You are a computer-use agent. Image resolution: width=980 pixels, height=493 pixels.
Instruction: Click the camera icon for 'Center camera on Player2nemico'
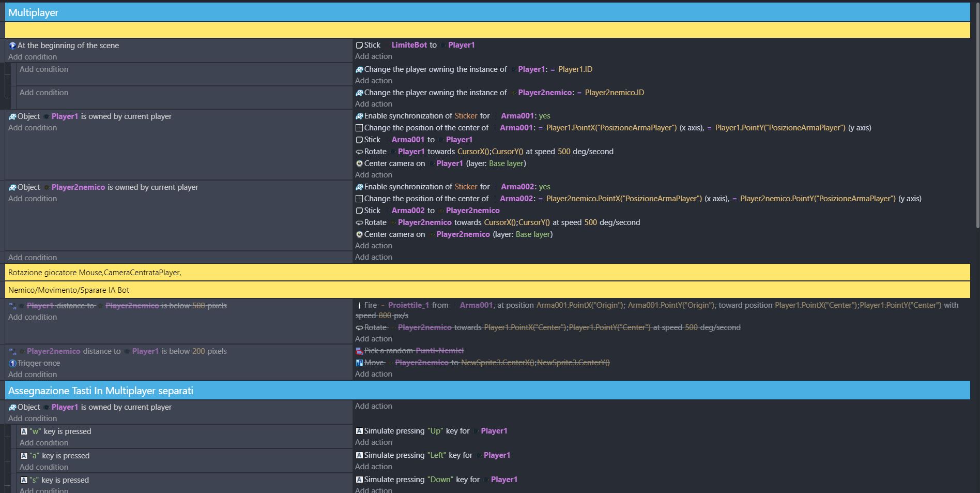click(359, 234)
